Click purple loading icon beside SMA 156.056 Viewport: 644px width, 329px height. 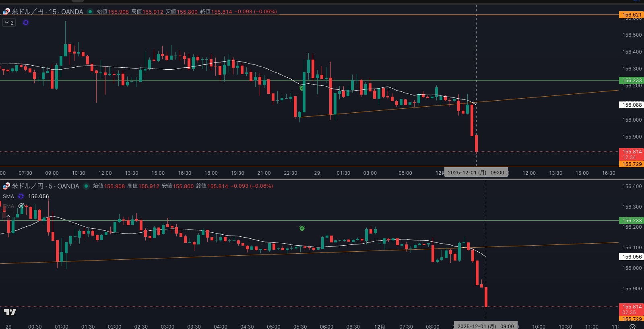pos(21,197)
